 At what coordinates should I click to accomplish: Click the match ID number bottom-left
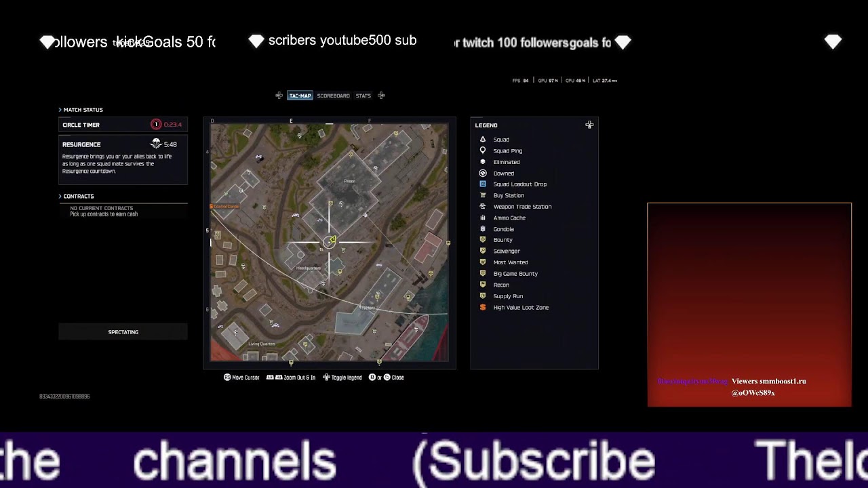pyautogui.click(x=64, y=396)
